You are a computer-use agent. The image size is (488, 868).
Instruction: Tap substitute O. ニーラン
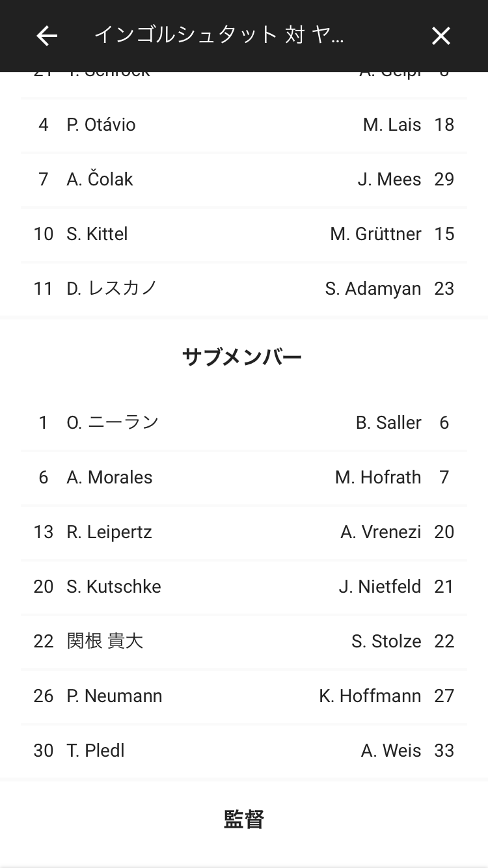(x=113, y=423)
